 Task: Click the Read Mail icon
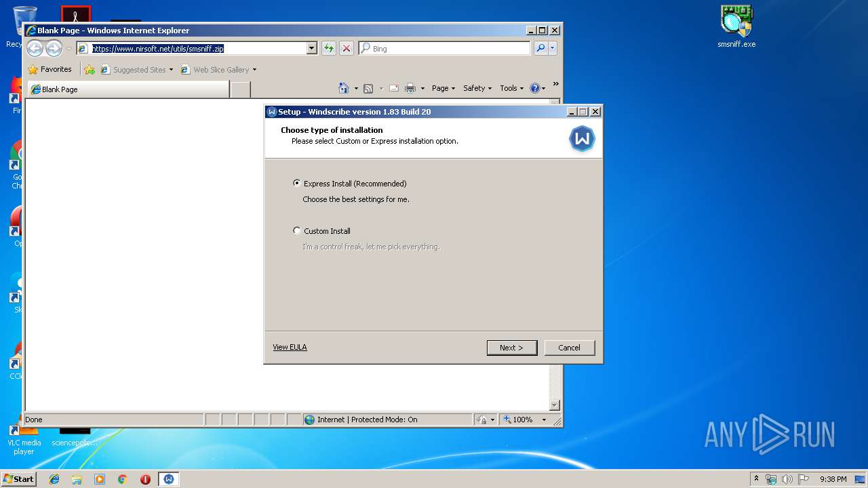(393, 88)
